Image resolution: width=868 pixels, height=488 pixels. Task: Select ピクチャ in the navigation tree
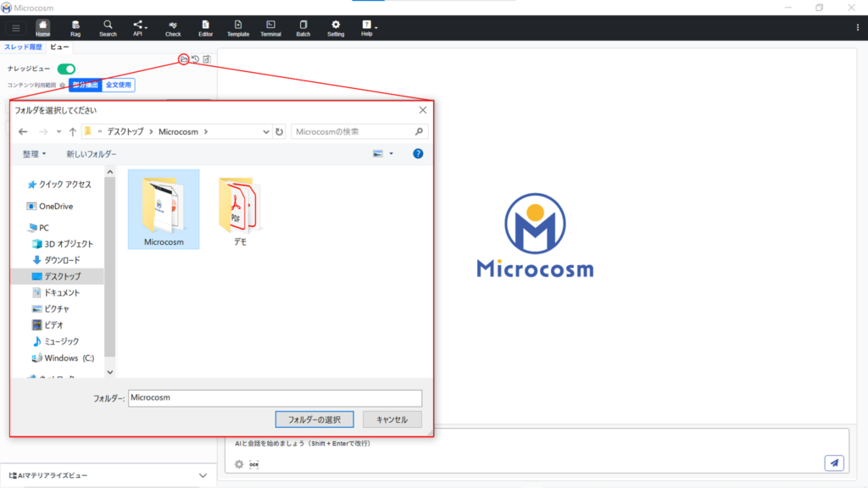click(51, 308)
